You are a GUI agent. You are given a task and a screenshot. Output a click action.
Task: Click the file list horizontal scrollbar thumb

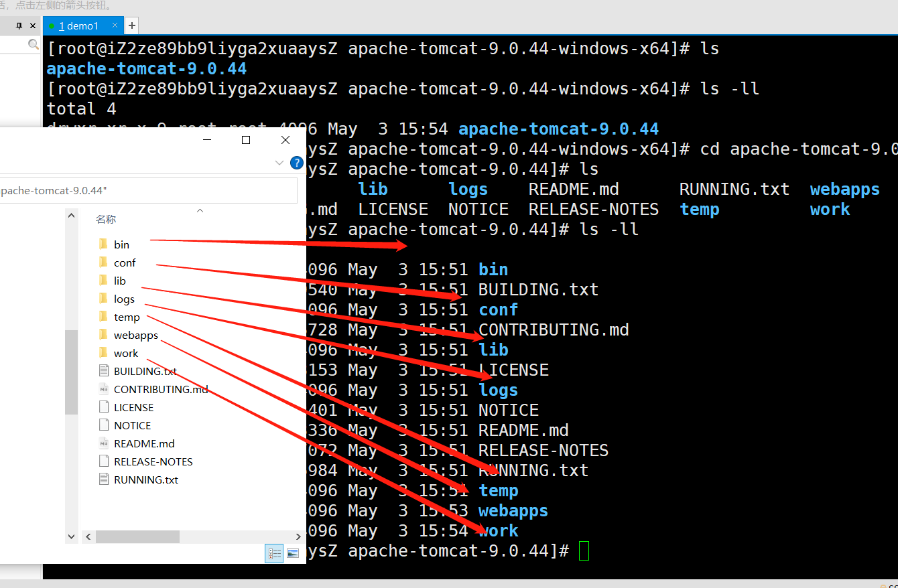point(137,537)
